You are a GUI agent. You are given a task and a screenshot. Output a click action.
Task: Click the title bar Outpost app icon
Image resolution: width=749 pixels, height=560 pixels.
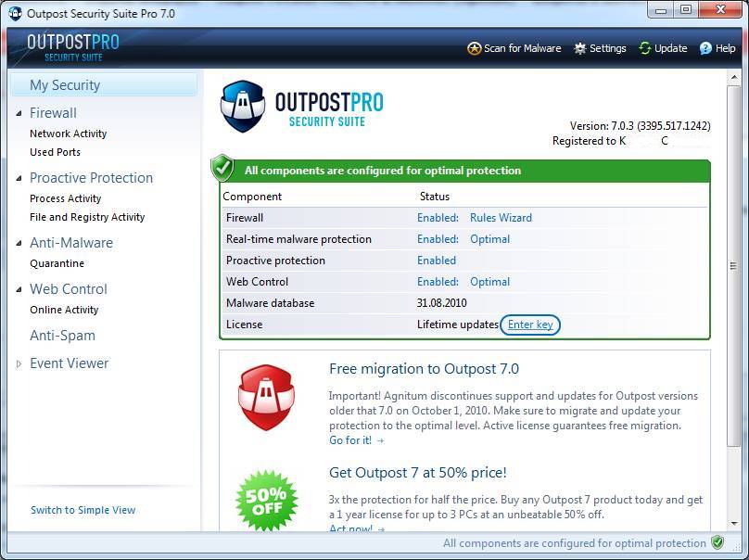click(15, 13)
